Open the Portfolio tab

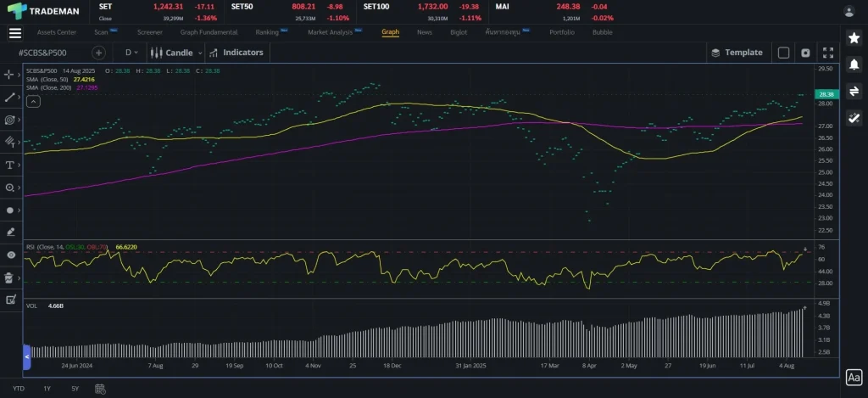(561, 32)
